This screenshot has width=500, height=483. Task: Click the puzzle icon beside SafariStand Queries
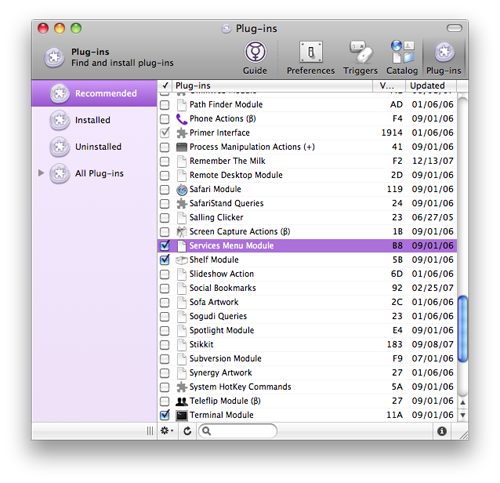[x=181, y=204]
